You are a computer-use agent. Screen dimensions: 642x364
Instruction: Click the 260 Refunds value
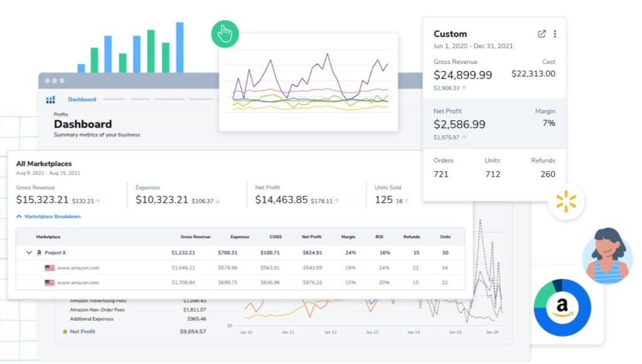pyautogui.click(x=548, y=174)
